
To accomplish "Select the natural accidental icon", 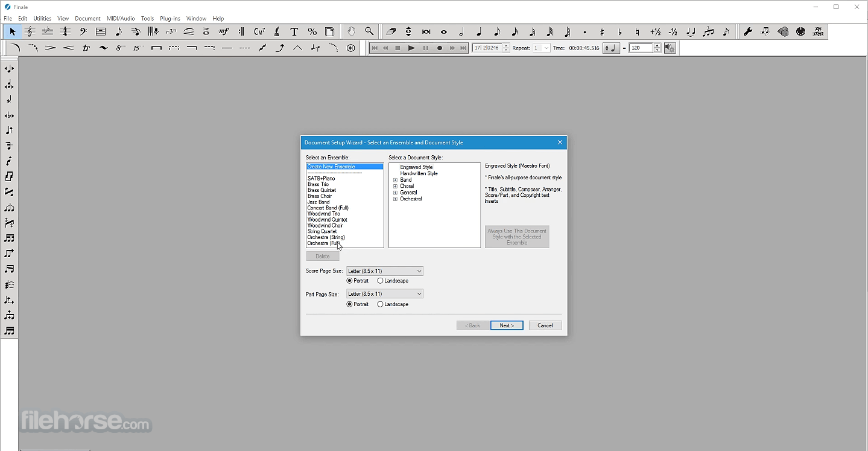I will coord(637,31).
